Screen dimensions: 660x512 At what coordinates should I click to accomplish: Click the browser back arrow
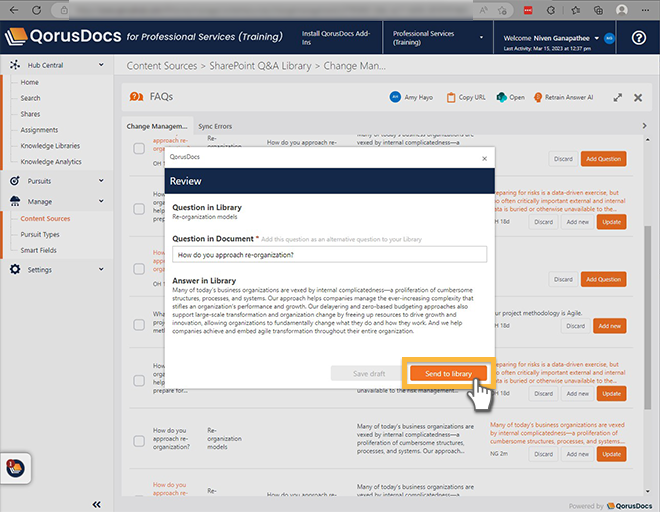tap(14, 10)
